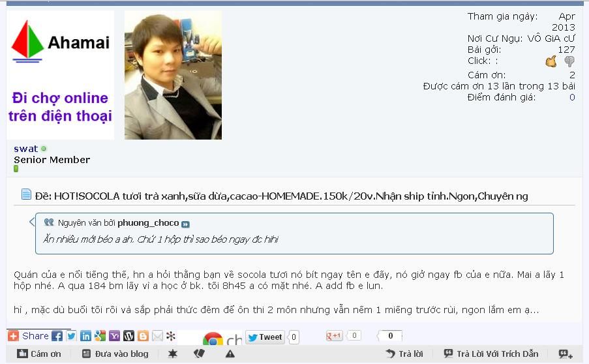
Task: Share the post on LinkedIn icon
Action: pyautogui.click(x=85, y=336)
